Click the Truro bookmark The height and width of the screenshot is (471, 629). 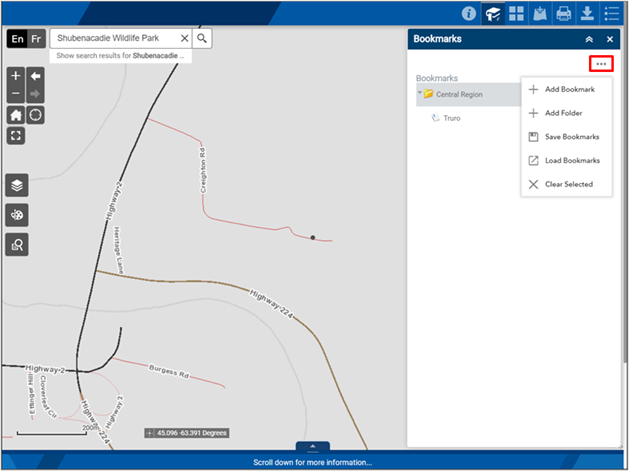click(x=452, y=118)
